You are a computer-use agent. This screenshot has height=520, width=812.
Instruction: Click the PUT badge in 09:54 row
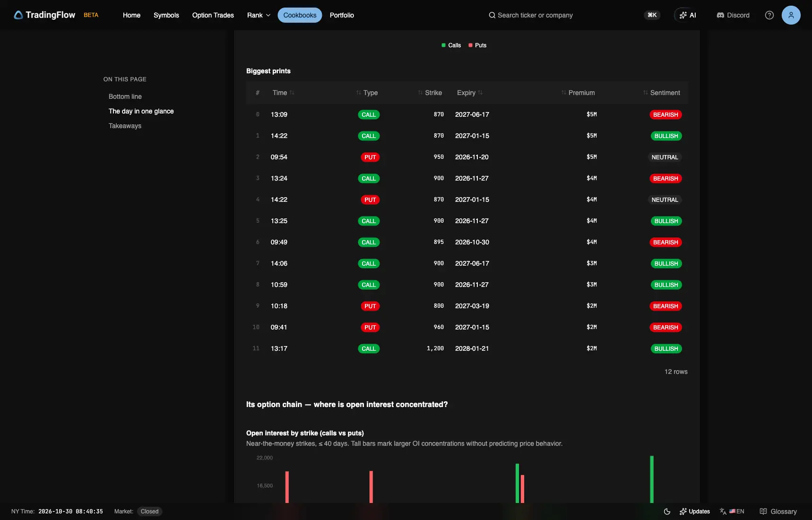[370, 157]
